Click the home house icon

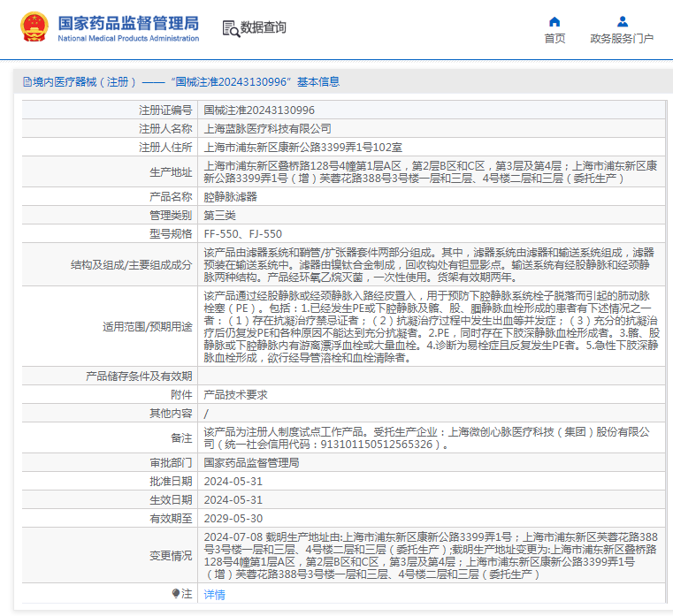(x=554, y=22)
